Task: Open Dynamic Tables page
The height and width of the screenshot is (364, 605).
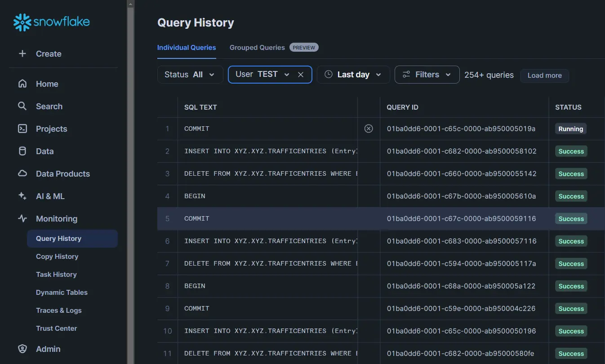Action: click(x=62, y=293)
